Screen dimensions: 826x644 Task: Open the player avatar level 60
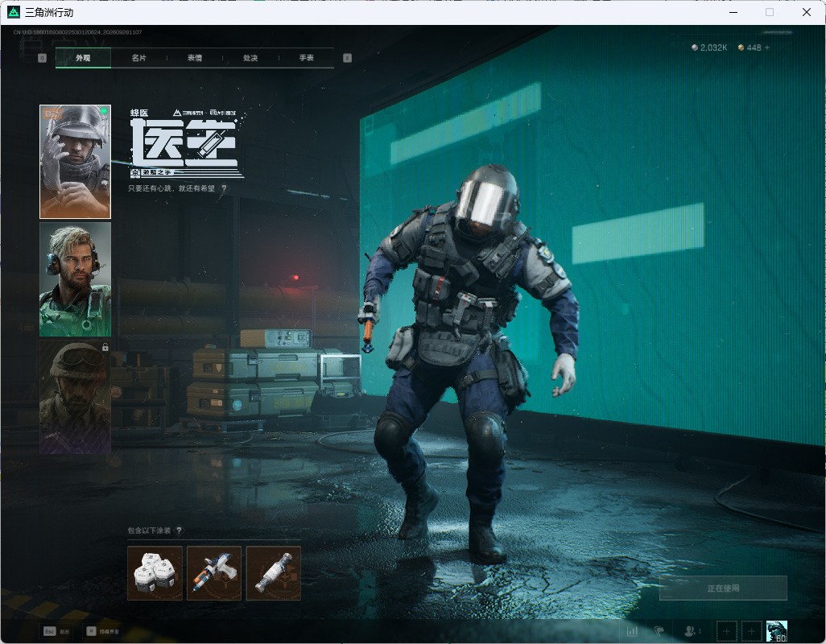click(x=776, y=631)
